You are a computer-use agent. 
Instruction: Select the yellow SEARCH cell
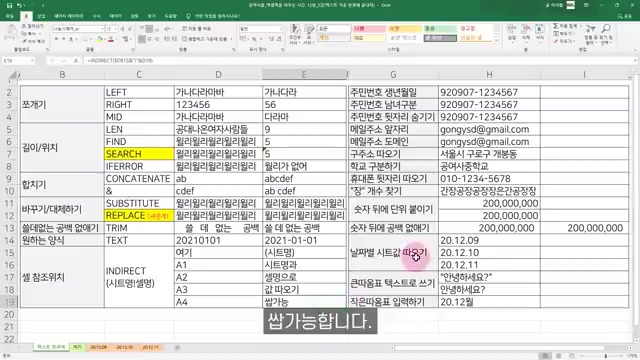[x=139, y=154]
